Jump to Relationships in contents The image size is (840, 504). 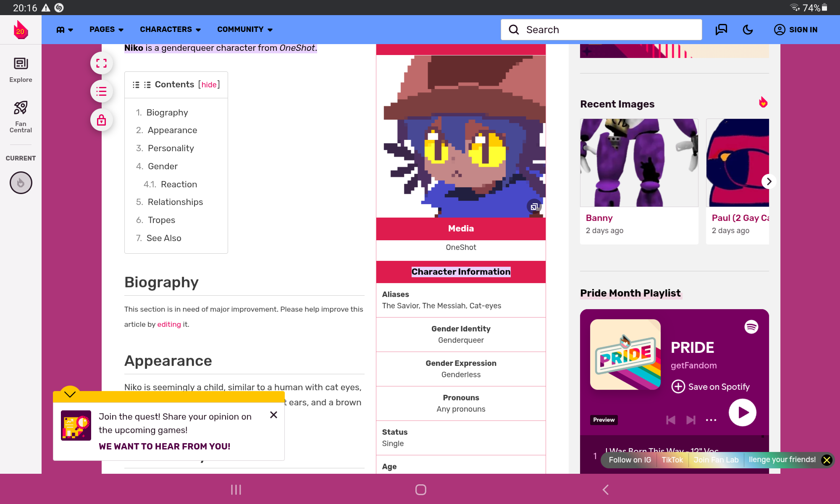175,202
